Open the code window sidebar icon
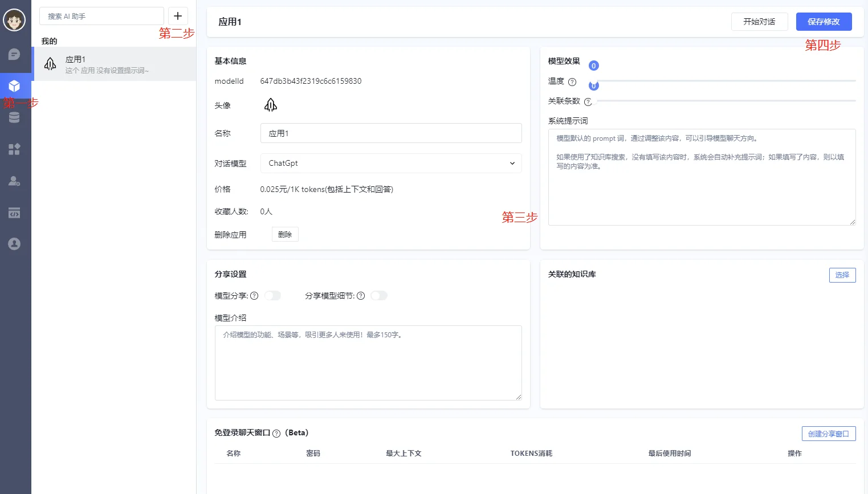Image resolution: width=868 pixels, height=494 pixels. tap(14, 213)
